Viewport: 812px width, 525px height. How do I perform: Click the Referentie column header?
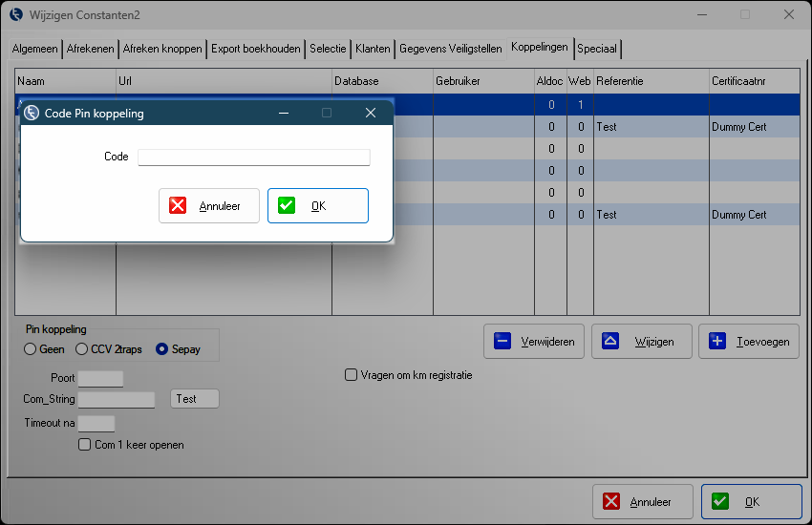click(650, 81)
